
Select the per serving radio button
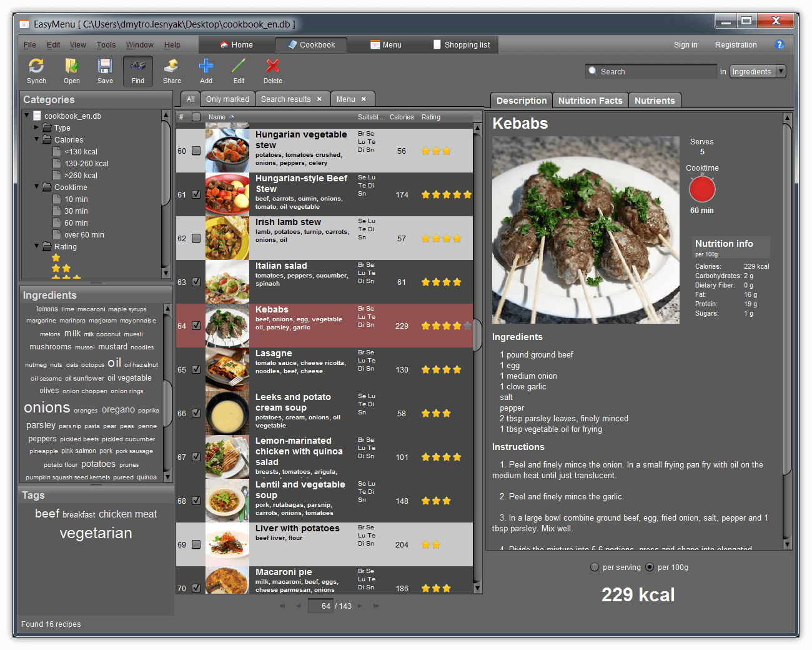[595, 567]
